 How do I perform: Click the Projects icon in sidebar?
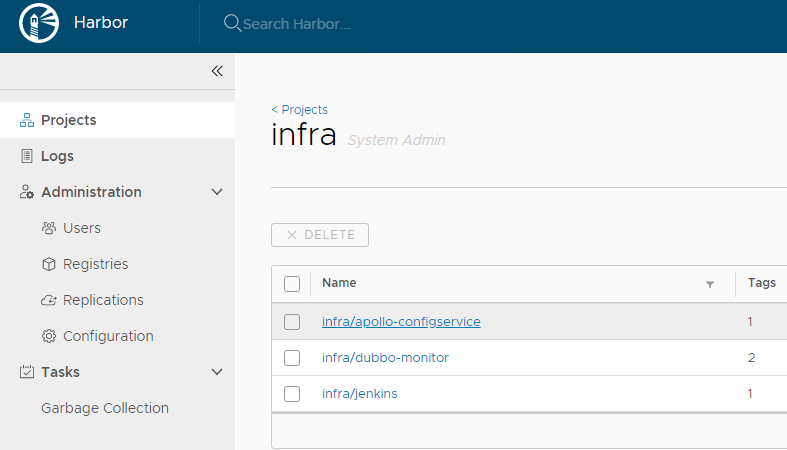coord(27,120)
